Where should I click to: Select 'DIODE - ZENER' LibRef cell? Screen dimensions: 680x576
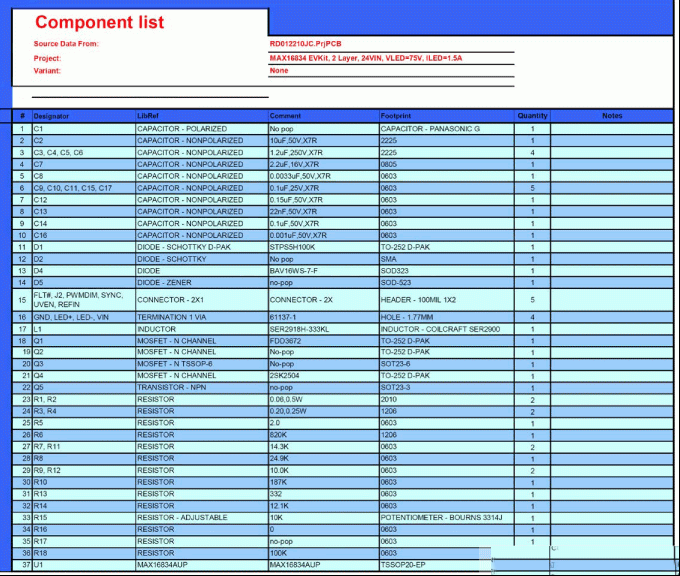coord(202,283)
